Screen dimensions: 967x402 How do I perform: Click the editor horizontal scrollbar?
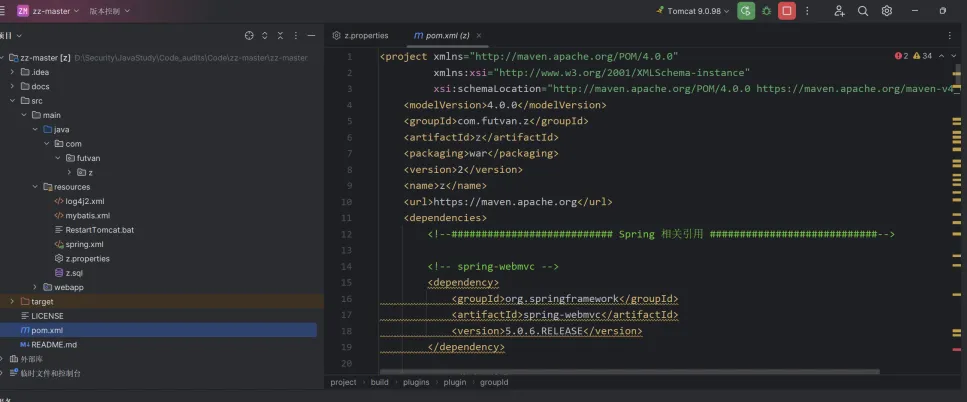click(x=629, y=372)
